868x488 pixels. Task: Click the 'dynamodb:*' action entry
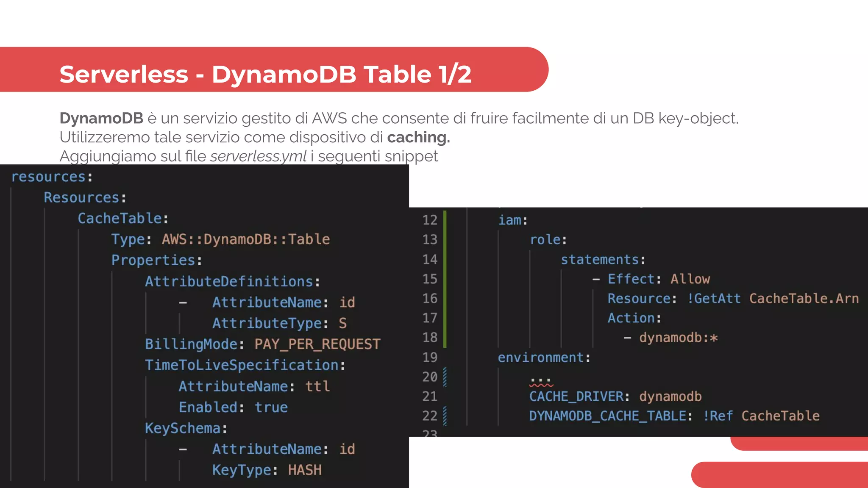(678, 338)
